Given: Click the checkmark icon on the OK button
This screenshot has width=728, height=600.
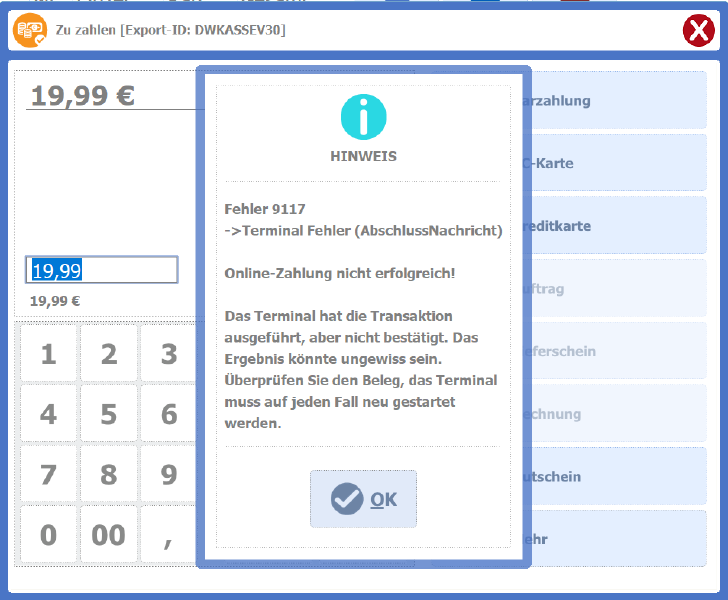Looking at the screenshot, I should pyautogui.click(x=347, y=499).
